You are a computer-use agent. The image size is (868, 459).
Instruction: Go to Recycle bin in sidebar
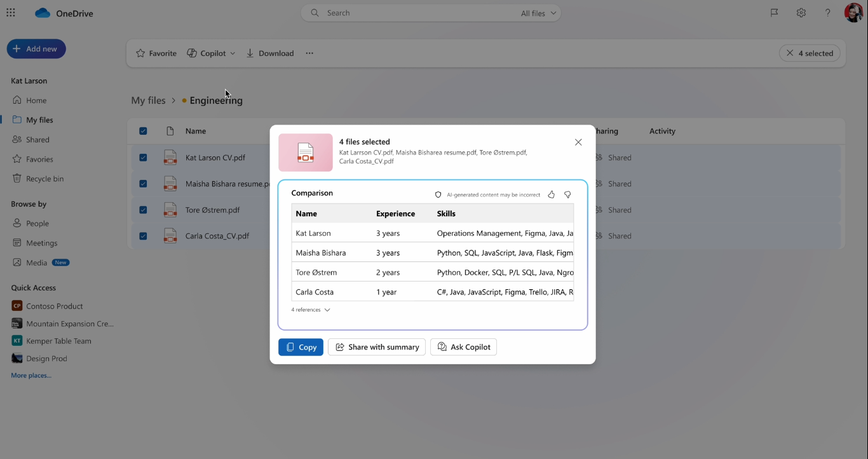(44, 179)
